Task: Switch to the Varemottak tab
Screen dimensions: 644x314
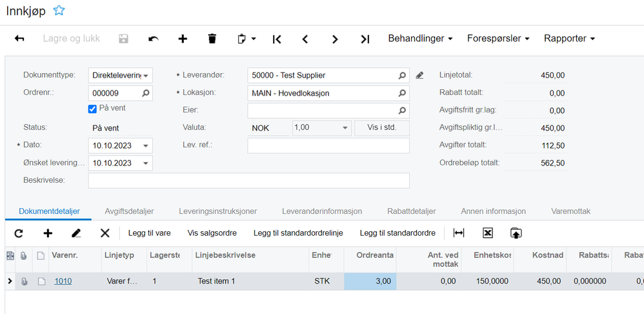Action: pos(570,211)
